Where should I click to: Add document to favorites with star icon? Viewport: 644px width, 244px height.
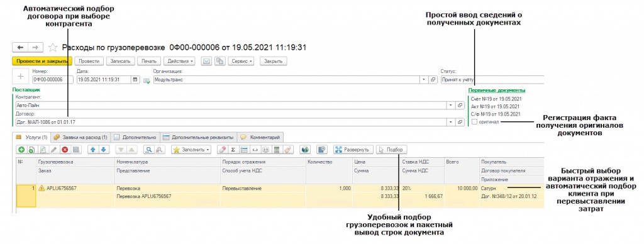click(53, 47)
